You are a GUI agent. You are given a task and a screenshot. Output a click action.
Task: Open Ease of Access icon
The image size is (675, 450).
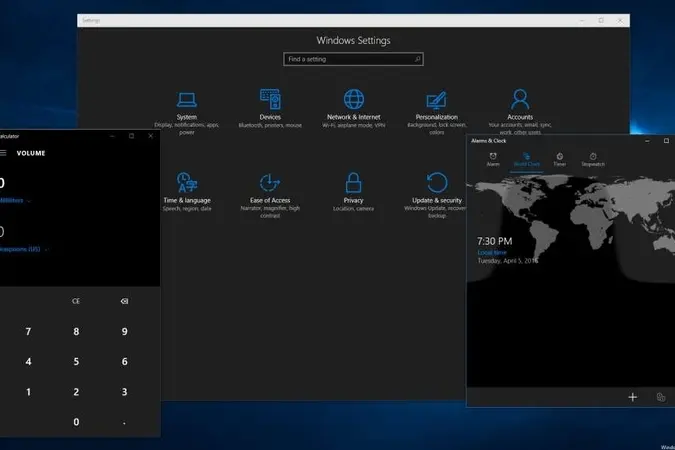270,182
